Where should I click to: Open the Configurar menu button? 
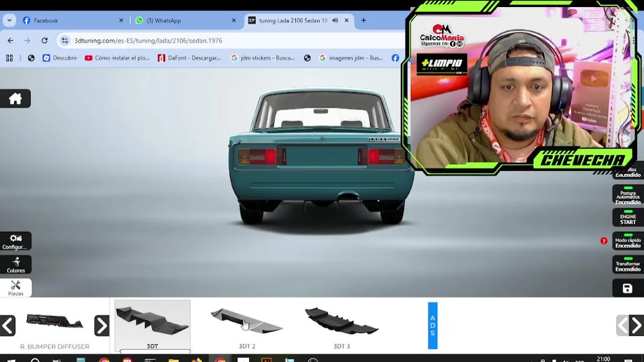pos(15,241)
